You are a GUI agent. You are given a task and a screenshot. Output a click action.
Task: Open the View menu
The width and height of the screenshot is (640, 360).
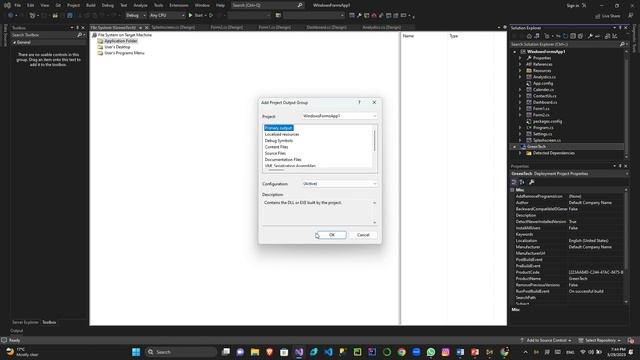(x=44, y=5)
